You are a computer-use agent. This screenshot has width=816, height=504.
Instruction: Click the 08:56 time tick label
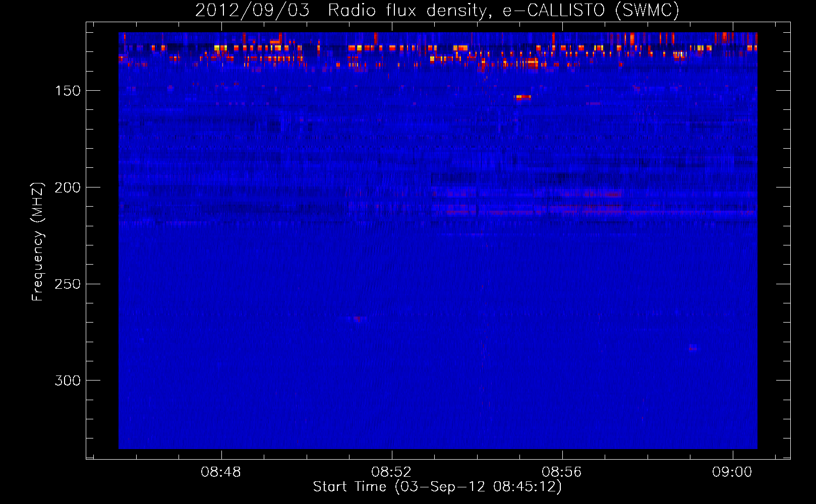point(562,472)
